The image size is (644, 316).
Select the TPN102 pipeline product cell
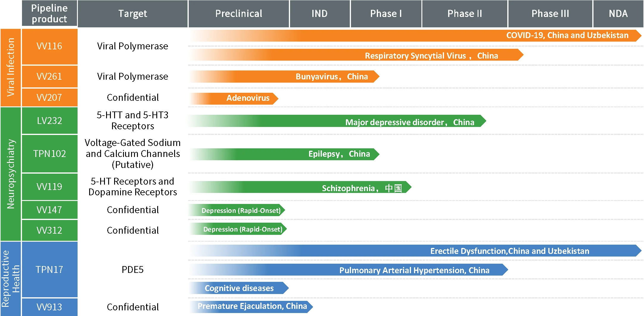(49, 154)
